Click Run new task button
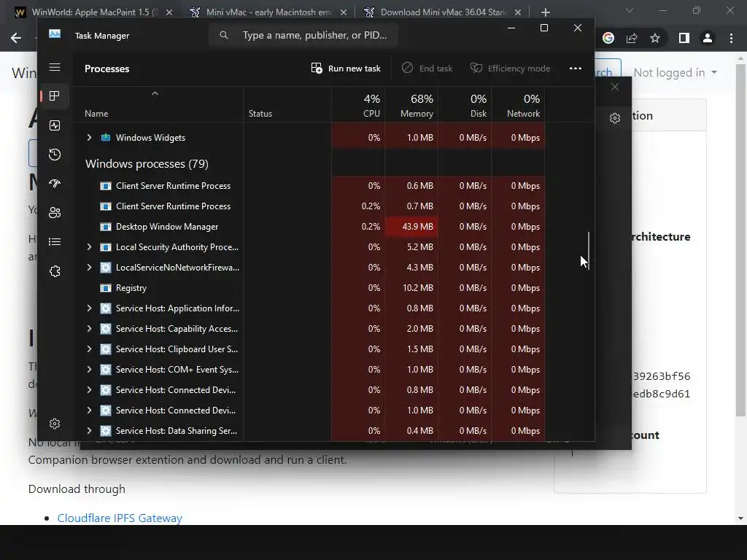This screenshot has height=560, width=747. point(346,68)
